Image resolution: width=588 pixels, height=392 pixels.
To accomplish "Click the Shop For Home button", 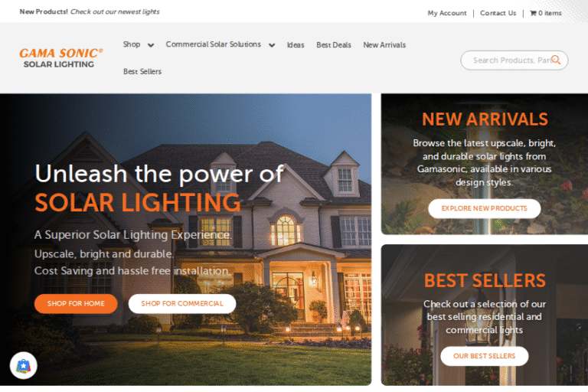I will pos(76,303).
